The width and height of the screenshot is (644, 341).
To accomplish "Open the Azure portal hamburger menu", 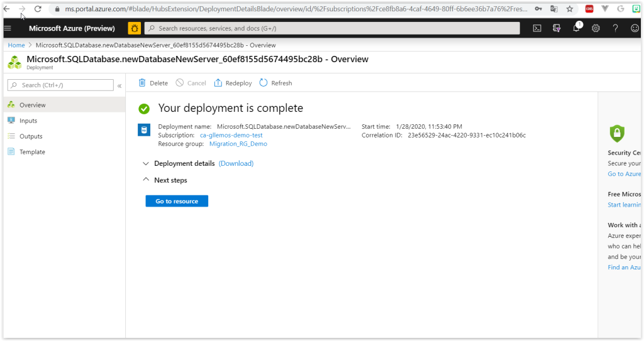I will pos(8,28).
